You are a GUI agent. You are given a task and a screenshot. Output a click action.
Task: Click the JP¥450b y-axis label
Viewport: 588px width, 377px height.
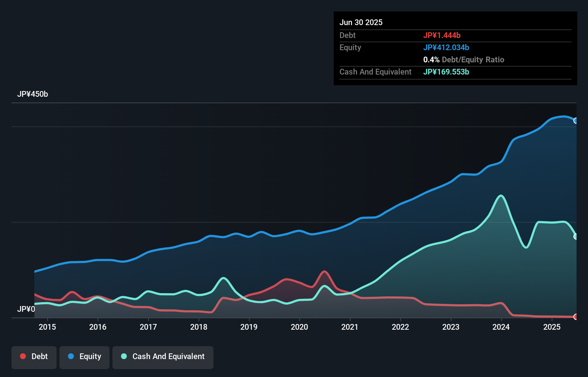pos(33,94)
